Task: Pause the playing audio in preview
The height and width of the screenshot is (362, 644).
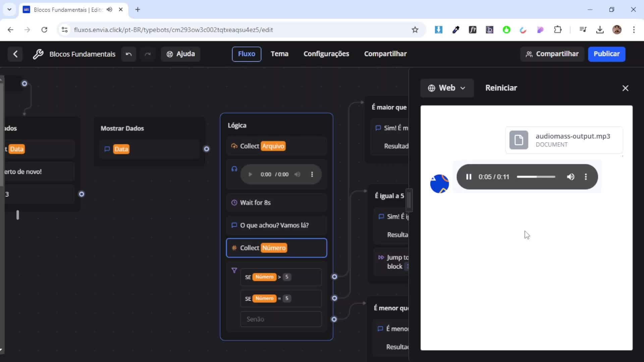Action: tap(469, 177)
